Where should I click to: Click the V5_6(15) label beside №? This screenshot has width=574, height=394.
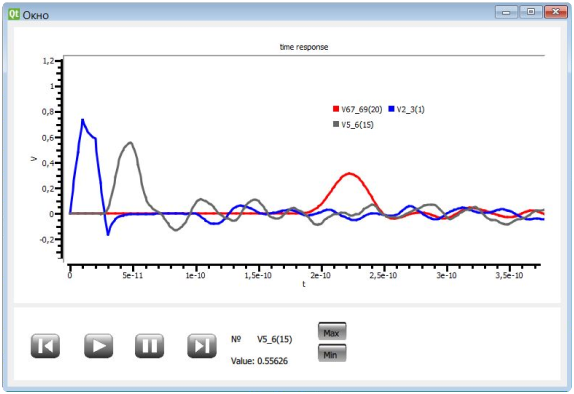(x=275, y=339)
